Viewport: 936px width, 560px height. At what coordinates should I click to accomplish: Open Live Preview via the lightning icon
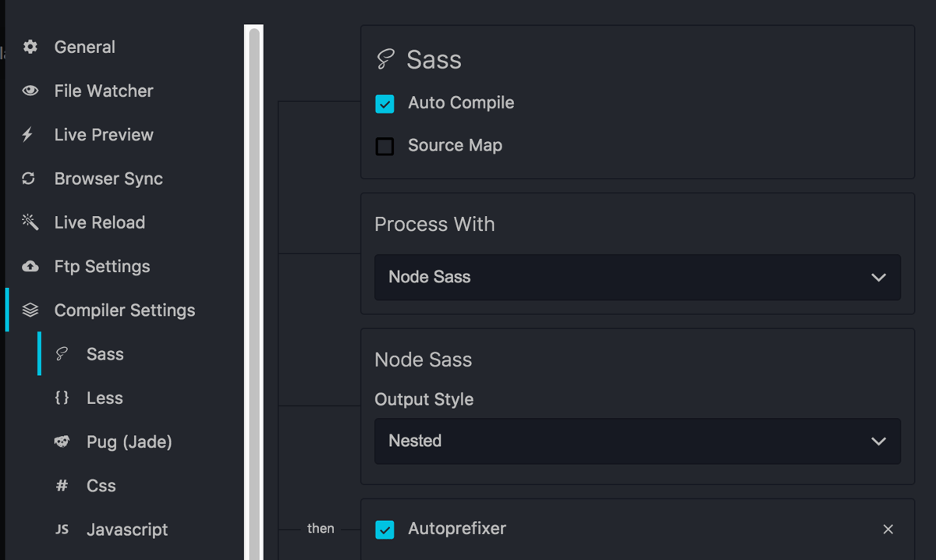30,134
